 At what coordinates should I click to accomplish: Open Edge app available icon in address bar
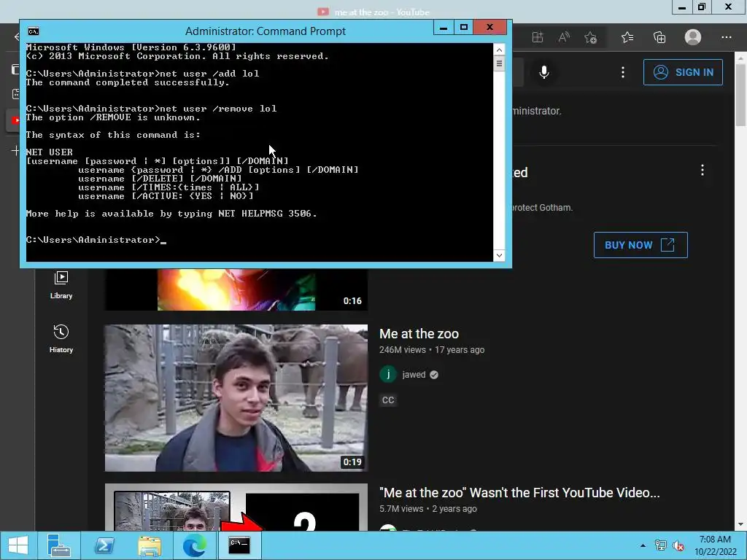click(538, 37)
